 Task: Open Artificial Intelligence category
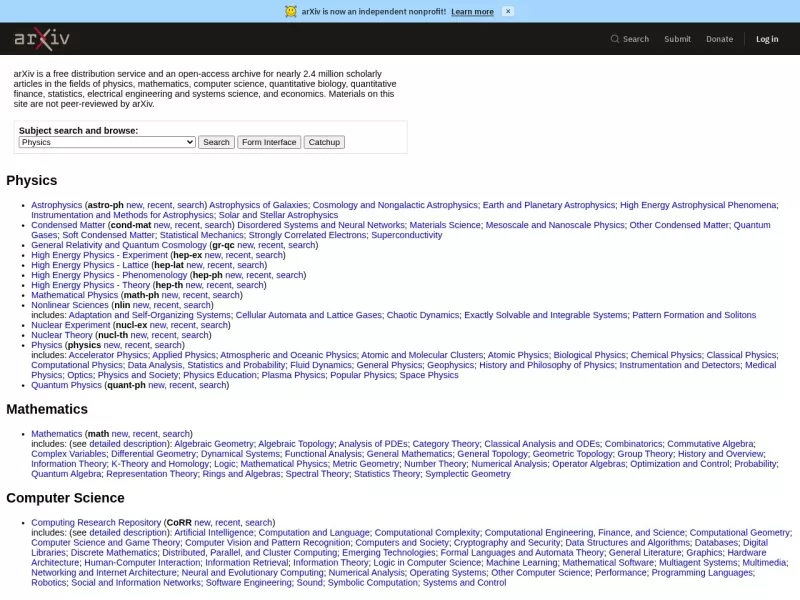click(214, 533)
